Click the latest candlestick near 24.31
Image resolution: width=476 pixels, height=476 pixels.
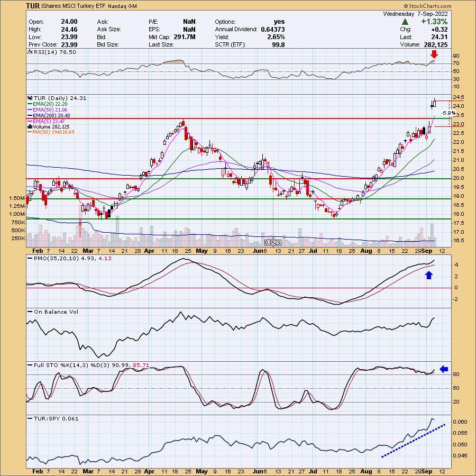coord(434,103)
